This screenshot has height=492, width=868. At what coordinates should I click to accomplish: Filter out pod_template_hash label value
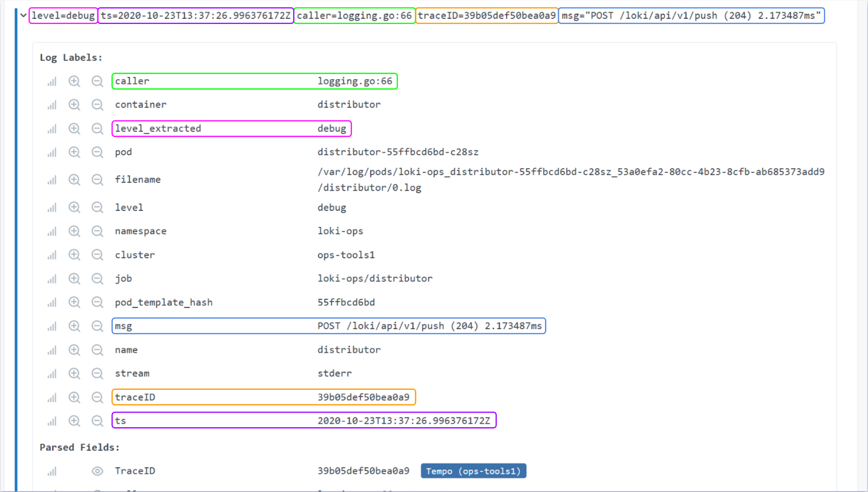point(97,302)
